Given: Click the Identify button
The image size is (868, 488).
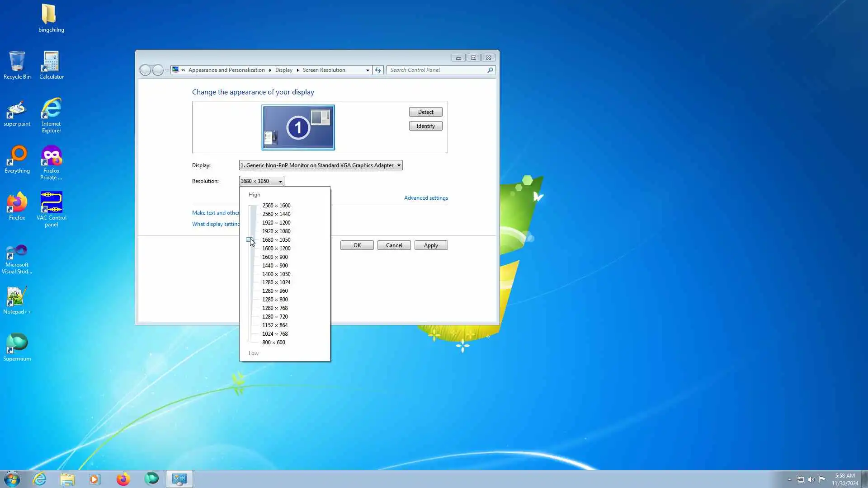Looking at the screenshot, I should coord(425,126).
